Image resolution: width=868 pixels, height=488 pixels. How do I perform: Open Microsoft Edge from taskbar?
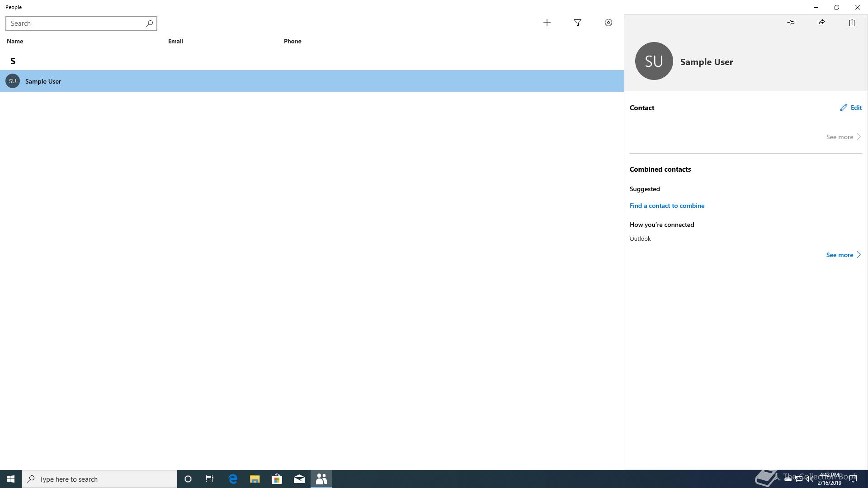(233, 479)
